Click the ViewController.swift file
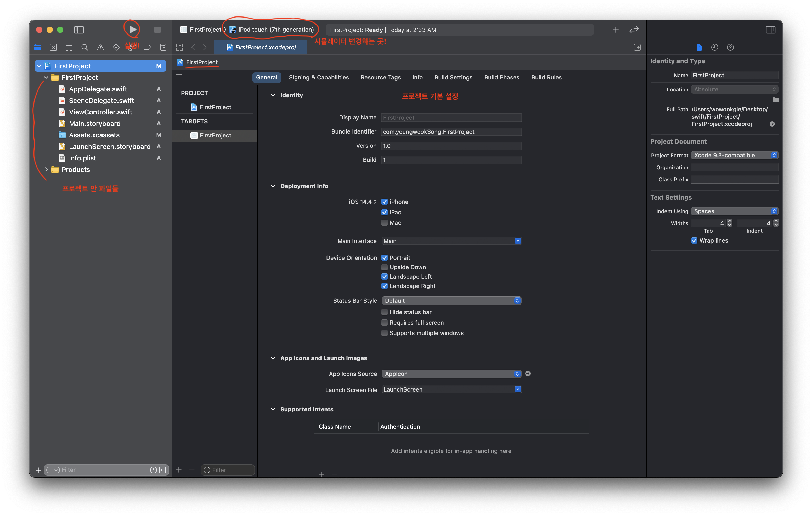This screenshot has width=812, height=516. (x=99, y=112)
